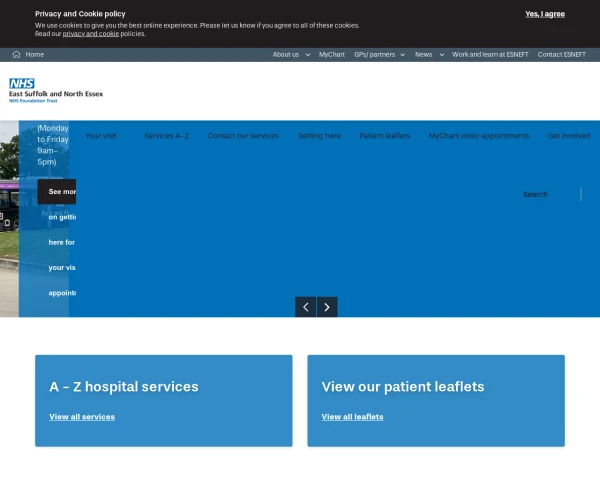Expand the GPs/partners dropdown arrow
Screen dimensions: 600x480
[402, 55]
